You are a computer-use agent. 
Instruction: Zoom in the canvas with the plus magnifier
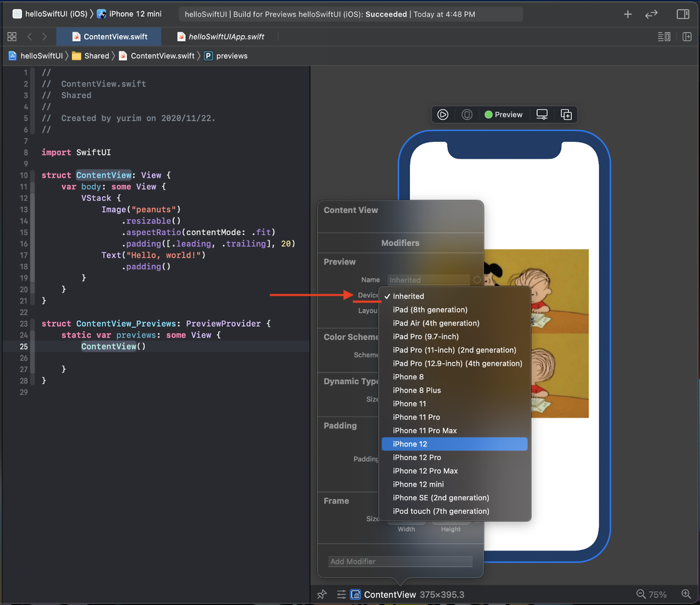tap(686, 594)
